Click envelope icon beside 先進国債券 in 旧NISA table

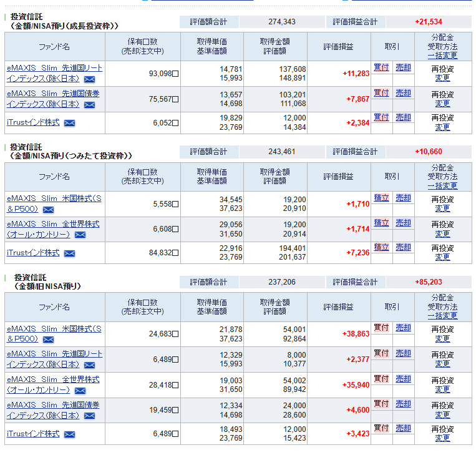(89, 416)
